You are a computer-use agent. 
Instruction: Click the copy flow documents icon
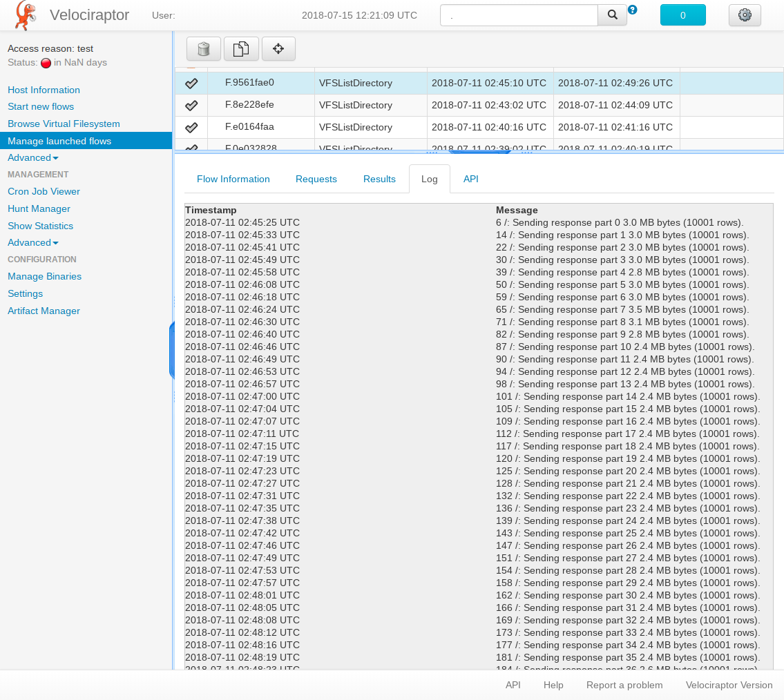pyautogui.click(x=240, y=49)
